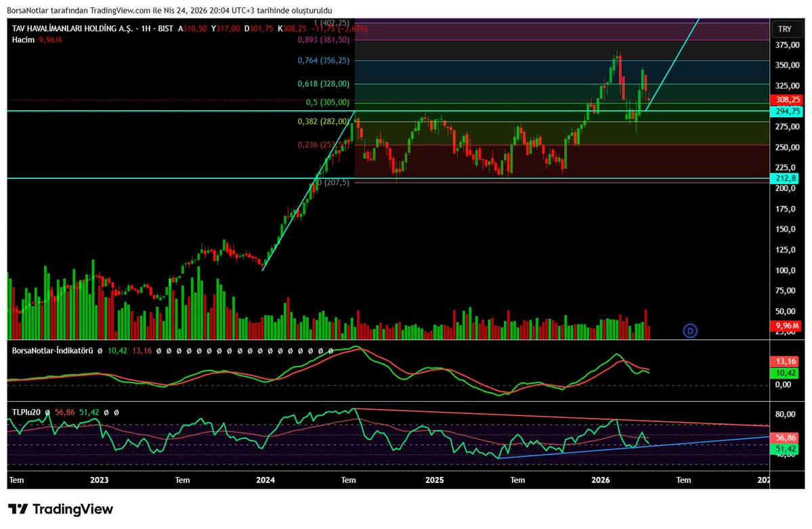The height and width of the screenshot is (529, 812).
Task: Click the 0,00 label on indicator axis
Action: tap(783, 385)
